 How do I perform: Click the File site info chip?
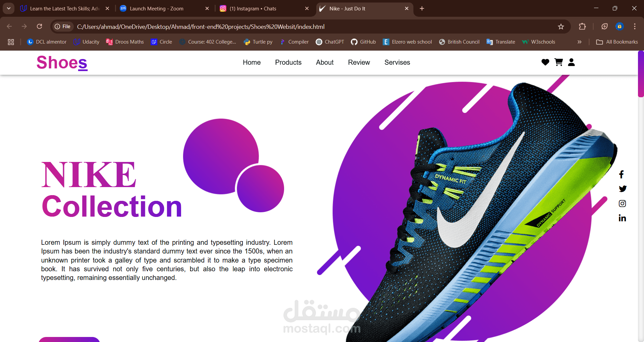(63, 26)
